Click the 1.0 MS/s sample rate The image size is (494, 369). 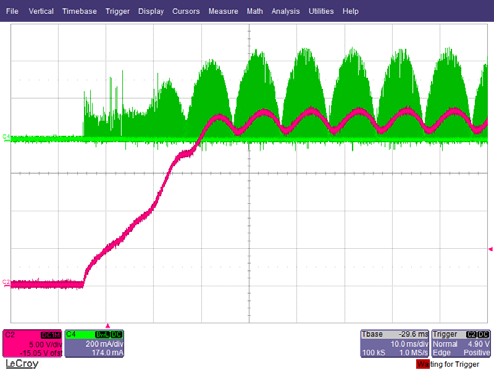[414, 353]
